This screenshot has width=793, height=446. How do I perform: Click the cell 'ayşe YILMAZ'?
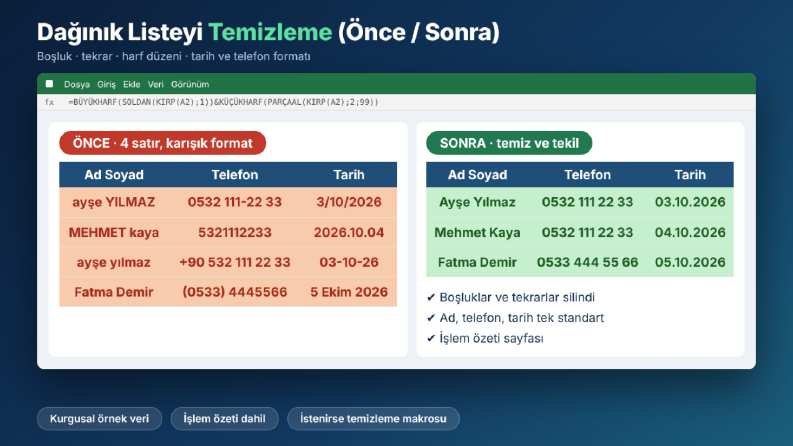(x=114, y=202)
